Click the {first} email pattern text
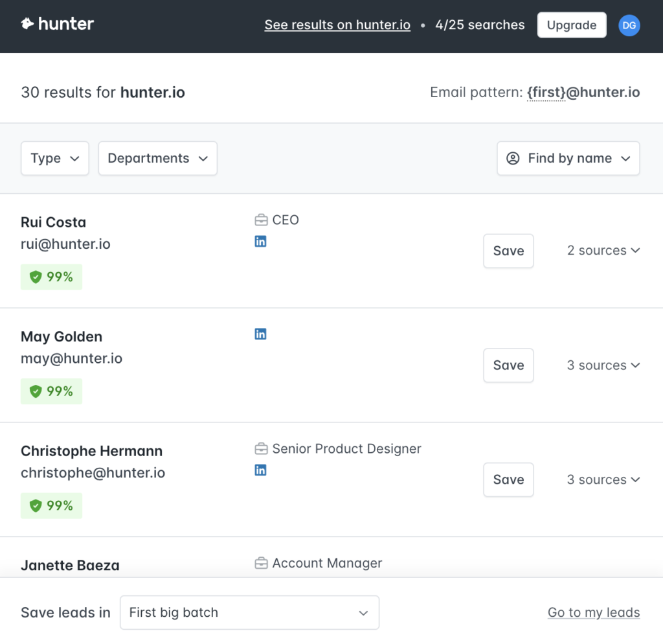 point(545,92)
